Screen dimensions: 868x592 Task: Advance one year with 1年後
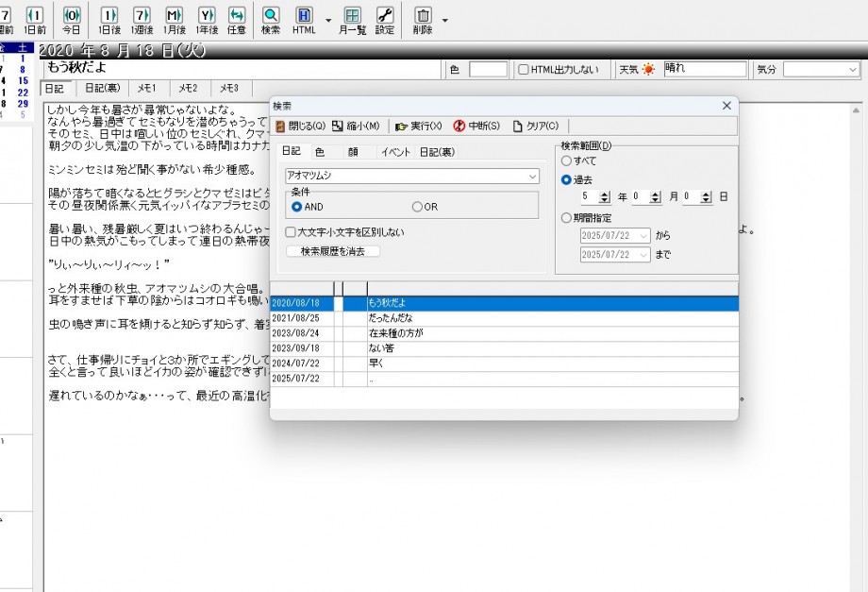point(207,20)
